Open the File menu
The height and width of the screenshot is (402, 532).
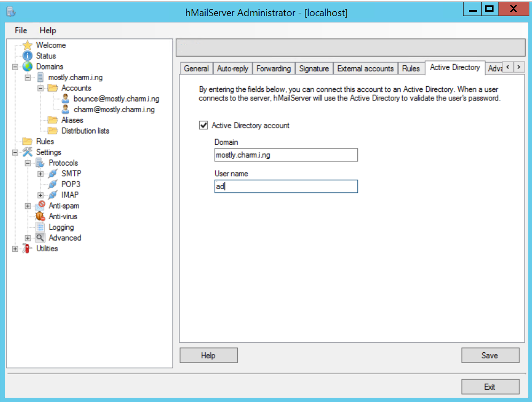[x=21, y=30]
